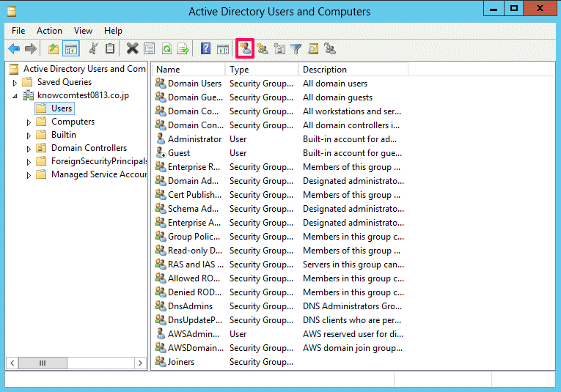The width and height of the screenshot is (561, 392).
Task: Select Domain Controllers in the tree
Action: pyautogui.click(x=89, y=148)
